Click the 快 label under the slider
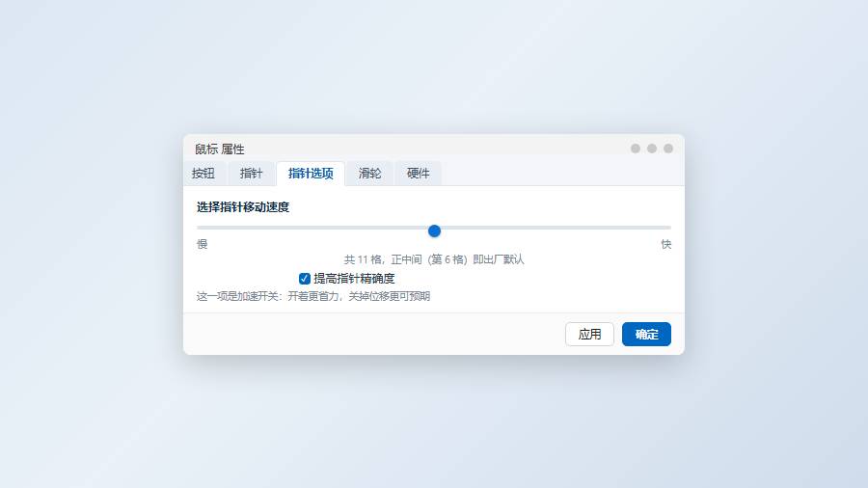The image size is (868, 488). click(665, 244)
